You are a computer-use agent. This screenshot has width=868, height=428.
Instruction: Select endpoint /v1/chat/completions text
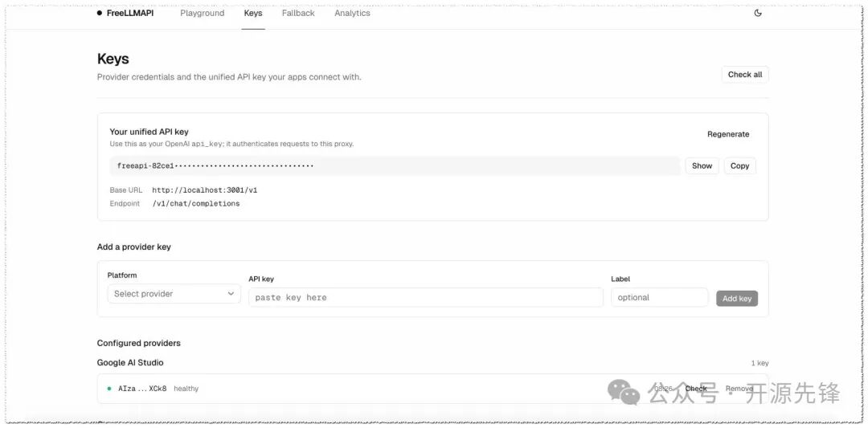click(196, 203)
